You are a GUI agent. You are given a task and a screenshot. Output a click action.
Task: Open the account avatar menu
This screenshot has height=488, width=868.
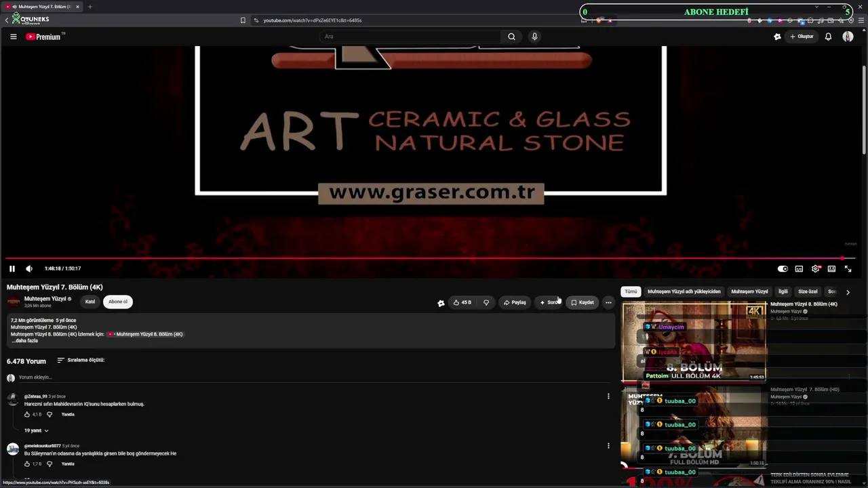pyautogui.click(x=848, y=37)
